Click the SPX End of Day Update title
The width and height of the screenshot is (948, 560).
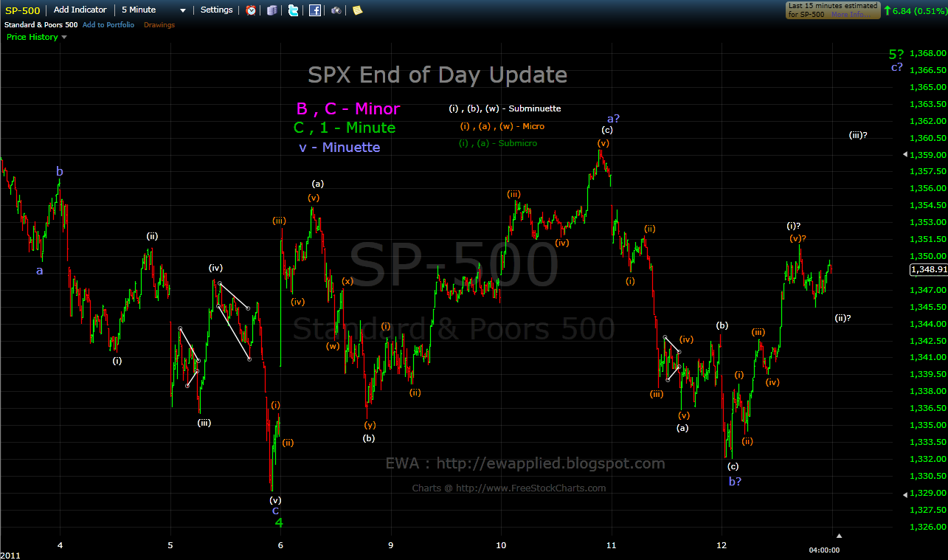[437, 75]
